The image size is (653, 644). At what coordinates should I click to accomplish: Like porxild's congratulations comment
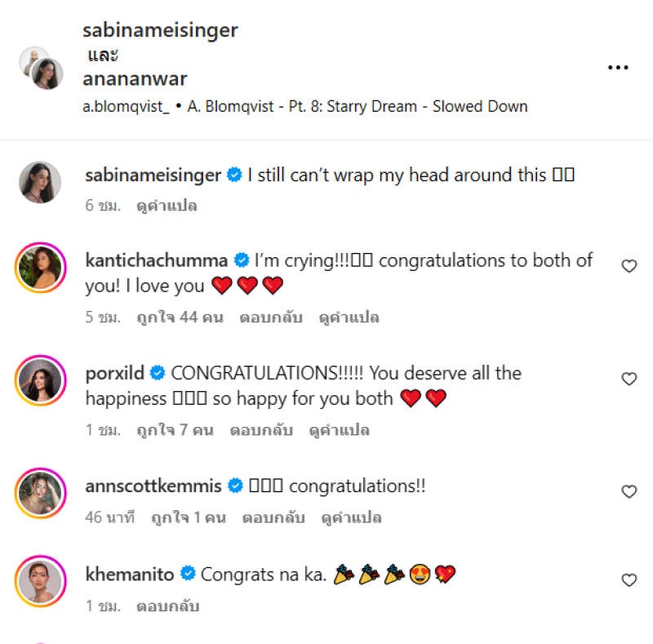[629, 379]
